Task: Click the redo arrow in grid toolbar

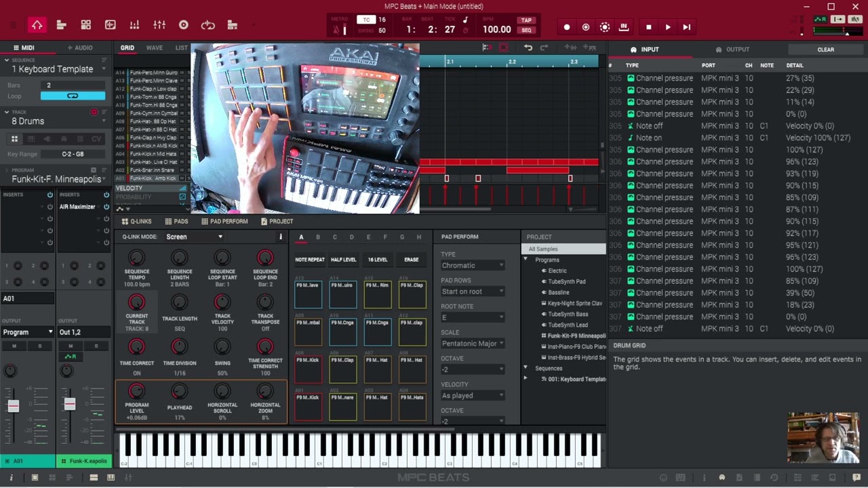Action: [x=544, y=47]
